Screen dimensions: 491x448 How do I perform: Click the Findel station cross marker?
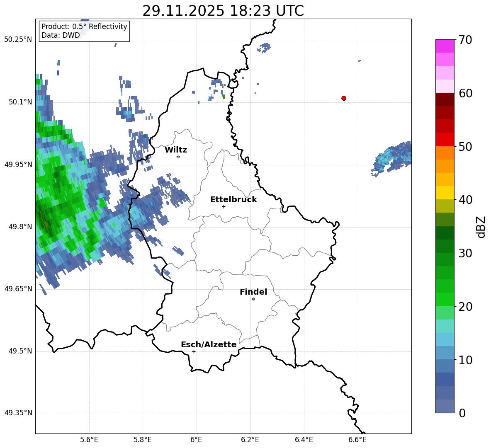(253, 299)
